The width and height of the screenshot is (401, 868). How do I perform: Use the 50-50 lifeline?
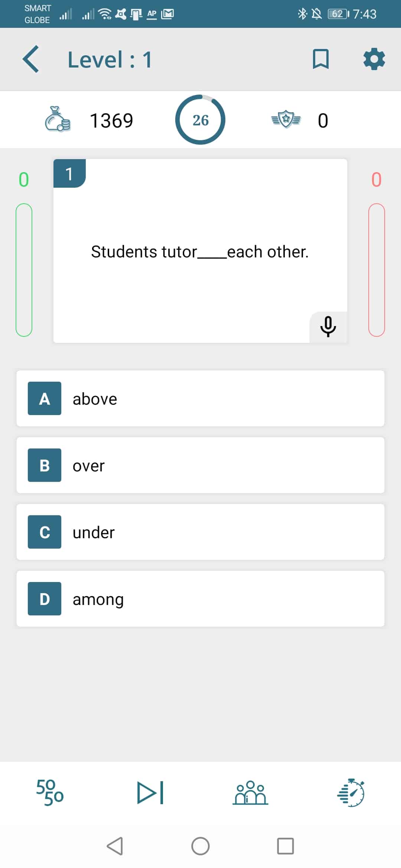[50, 793]
